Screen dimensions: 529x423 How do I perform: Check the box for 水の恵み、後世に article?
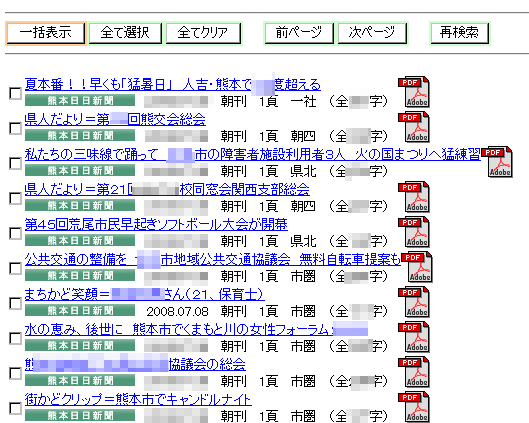coord(15,338)
